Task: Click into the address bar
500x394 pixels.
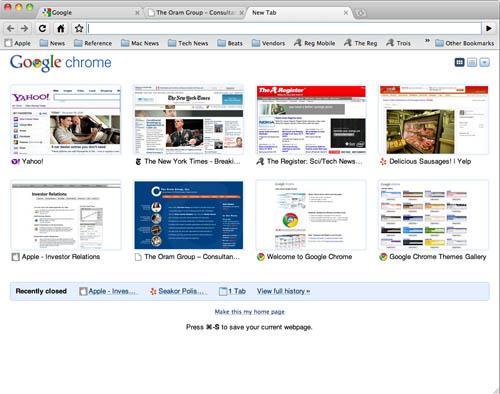Action: point(284,29)
